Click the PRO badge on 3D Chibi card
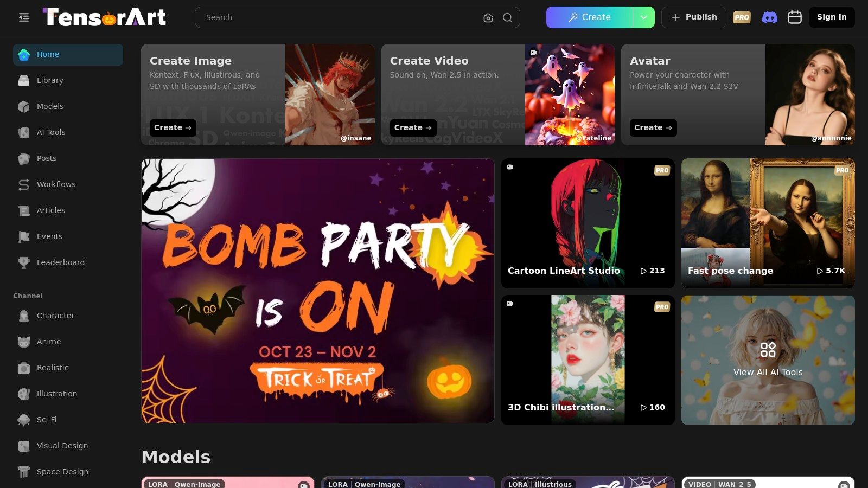868x488 pixels. coord(662,307)
